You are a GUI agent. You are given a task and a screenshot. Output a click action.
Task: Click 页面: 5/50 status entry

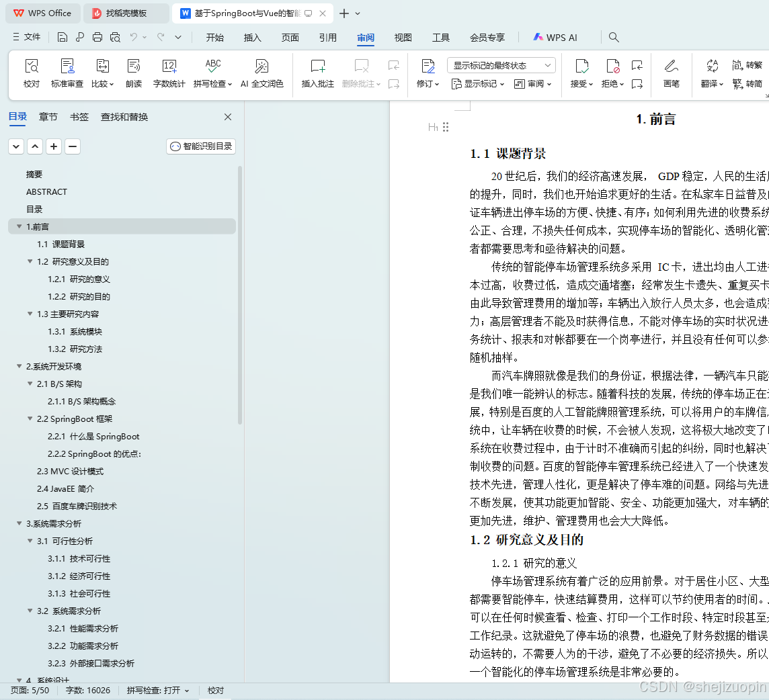click(x=30, y=690)
